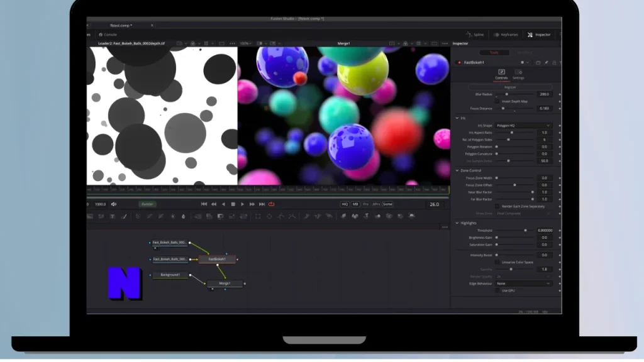Add a Merge node from toolbar

pyautogui.click(x=197, y=216)
